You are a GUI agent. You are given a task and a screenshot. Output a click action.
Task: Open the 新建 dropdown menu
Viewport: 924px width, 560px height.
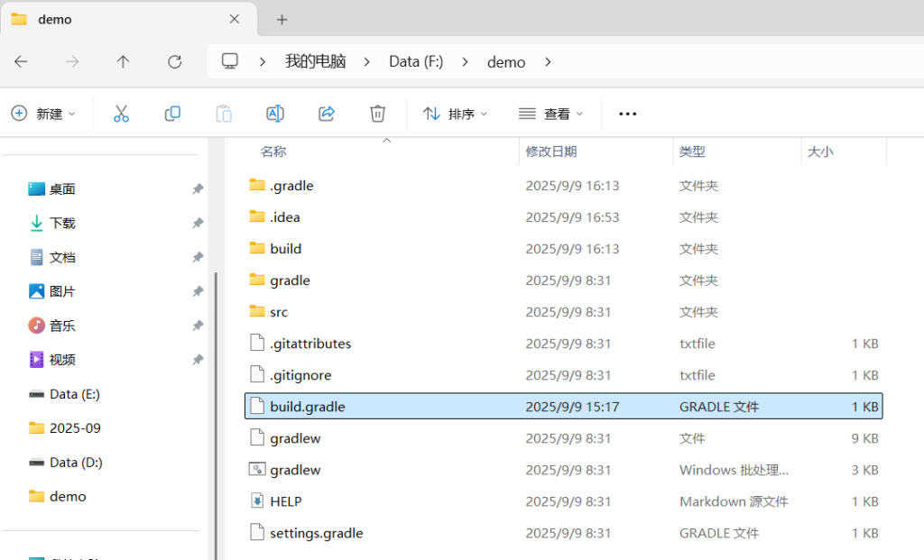tap(43, 114)
